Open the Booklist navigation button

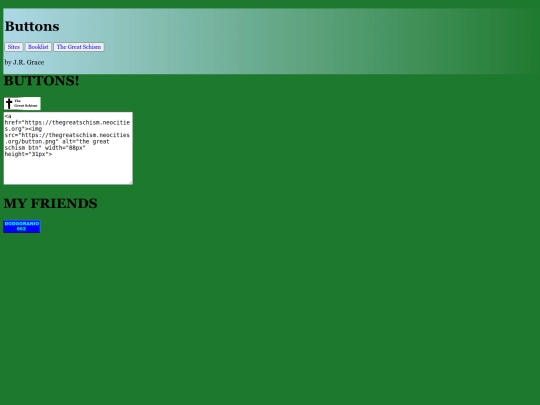(x=38, y=47)
